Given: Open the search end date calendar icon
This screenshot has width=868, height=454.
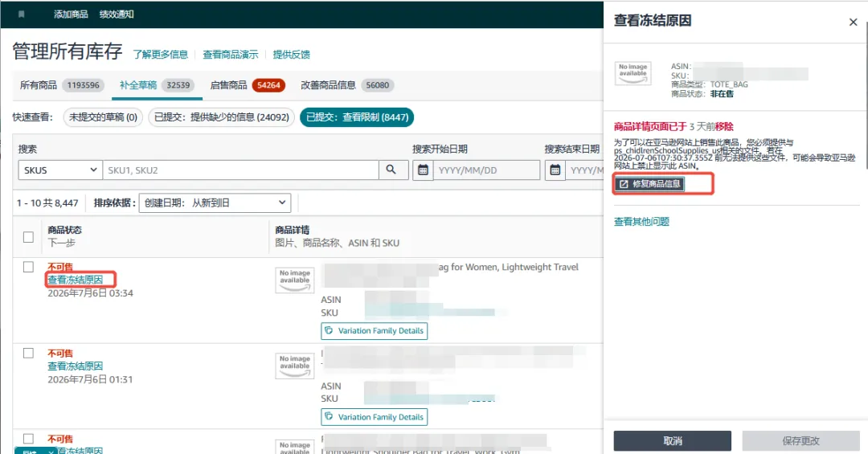Looking at the screenshot, I should pos(555,170).
